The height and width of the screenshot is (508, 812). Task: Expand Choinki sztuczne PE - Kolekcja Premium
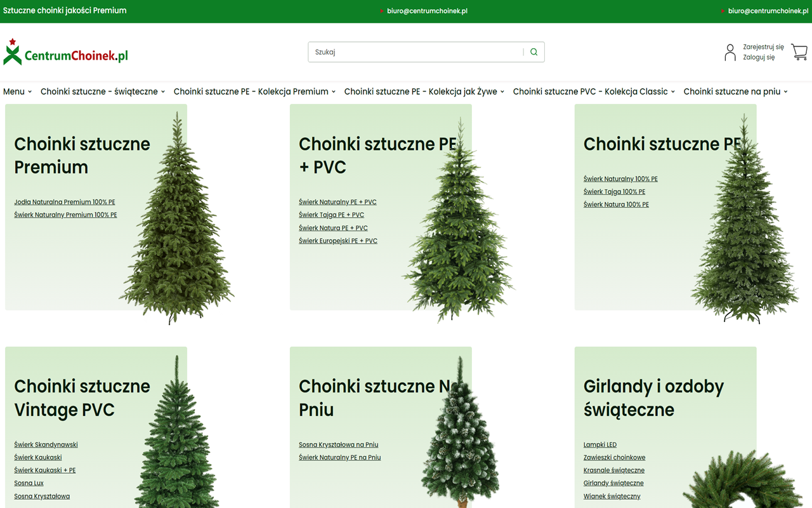point(254,91)
